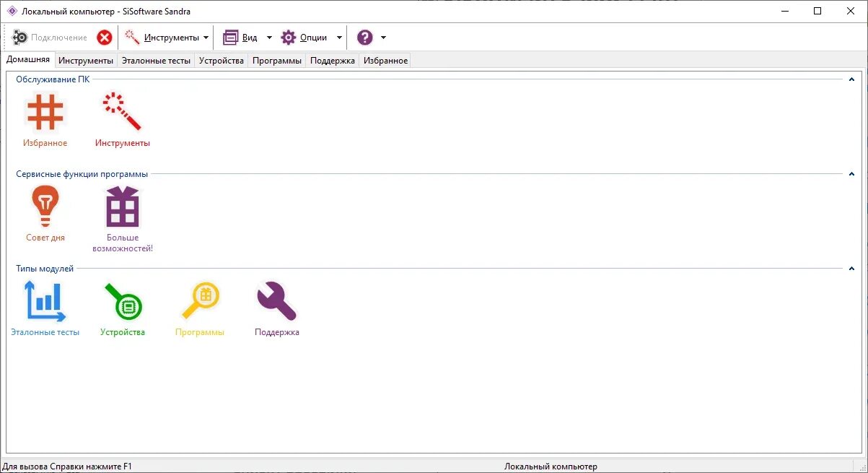Open the dropdown arrow next to Вид
The width and height of the screenshot is (868, 473).
269,38
